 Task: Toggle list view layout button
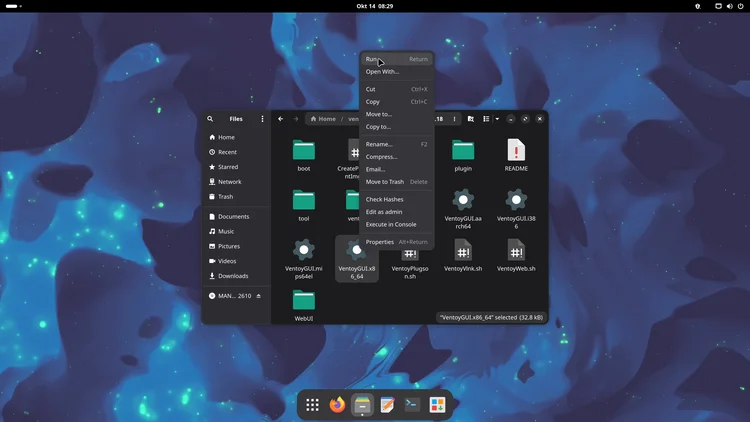(x=486, y=119)
